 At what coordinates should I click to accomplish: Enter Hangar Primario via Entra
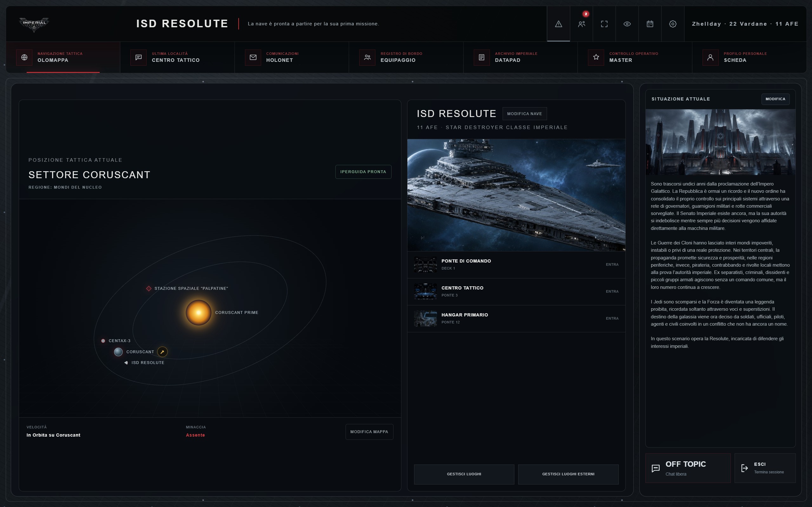612,319
